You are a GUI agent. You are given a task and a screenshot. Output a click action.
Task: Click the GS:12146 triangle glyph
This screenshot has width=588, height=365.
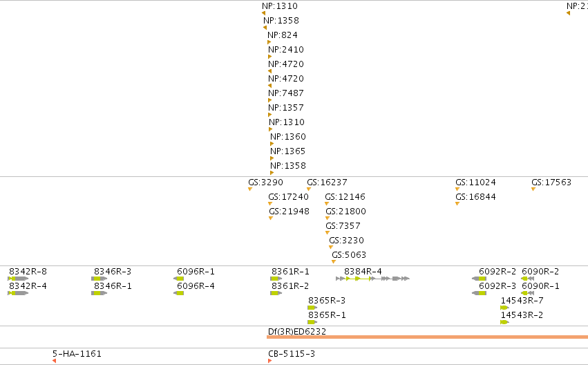pos(327,204)
